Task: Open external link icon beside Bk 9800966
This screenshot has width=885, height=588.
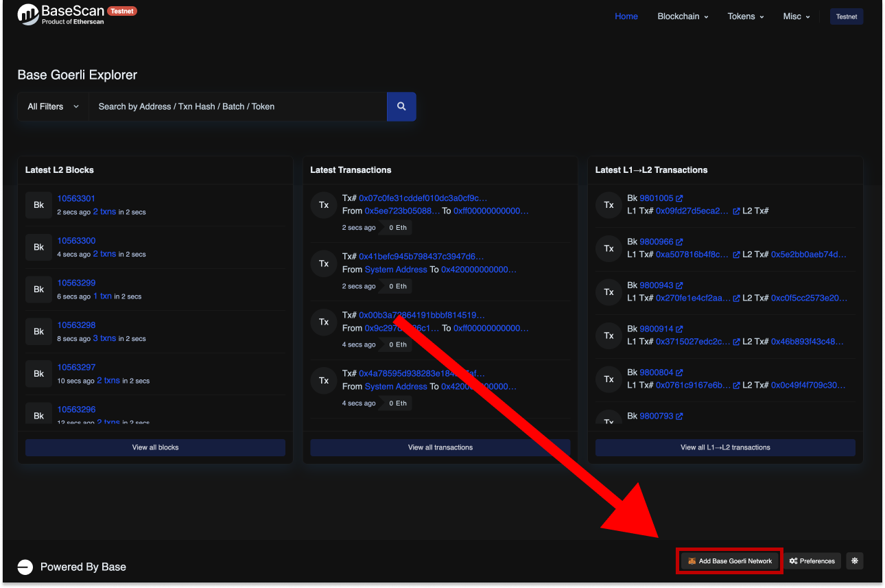Action: tap(679, 242)
